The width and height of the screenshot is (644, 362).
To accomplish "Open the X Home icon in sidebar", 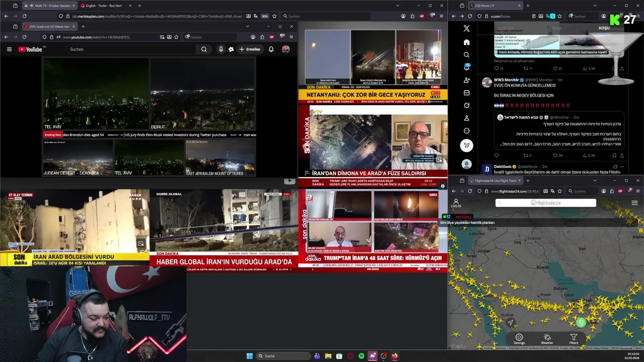I will [x=466, y=42].
